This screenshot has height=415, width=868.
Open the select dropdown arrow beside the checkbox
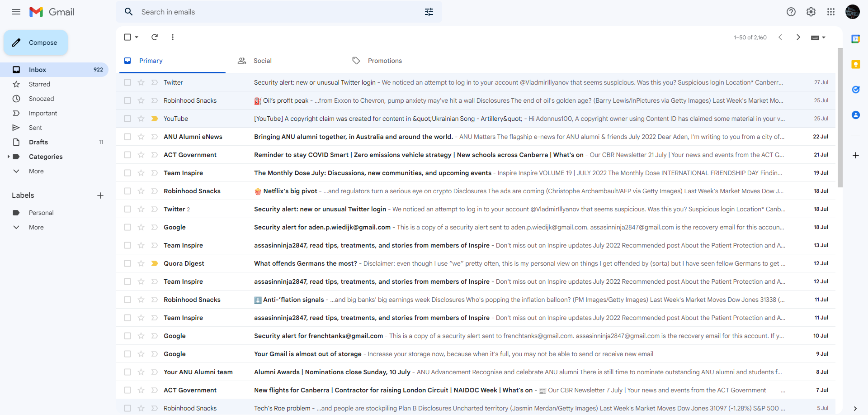click(137, 37)
